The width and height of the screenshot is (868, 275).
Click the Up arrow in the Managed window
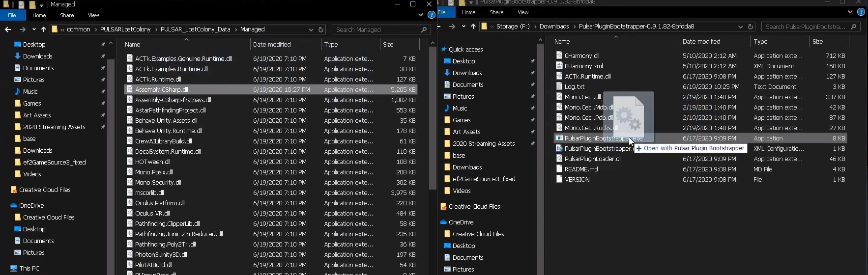click(x=44, y=29)
